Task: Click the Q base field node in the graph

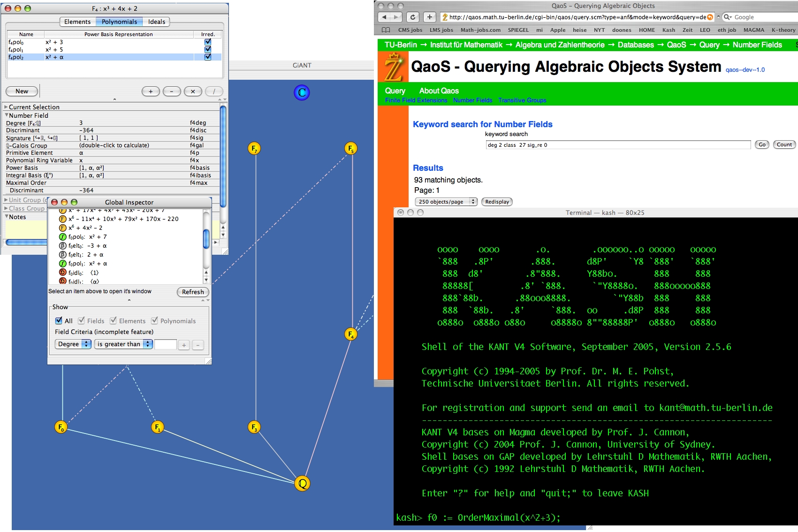Action: (x=302, y=484)
